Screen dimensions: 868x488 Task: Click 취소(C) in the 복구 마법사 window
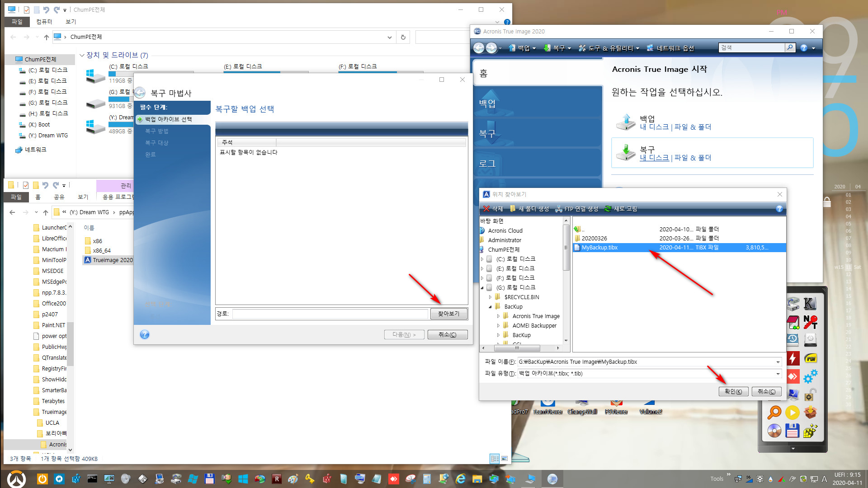click(x=447, y=334)
